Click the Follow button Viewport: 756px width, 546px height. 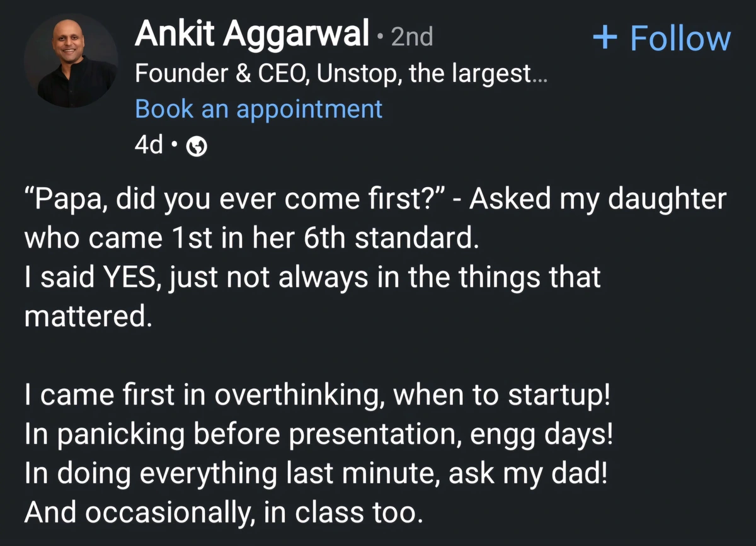pyautogui.click(x=661, y=37)
